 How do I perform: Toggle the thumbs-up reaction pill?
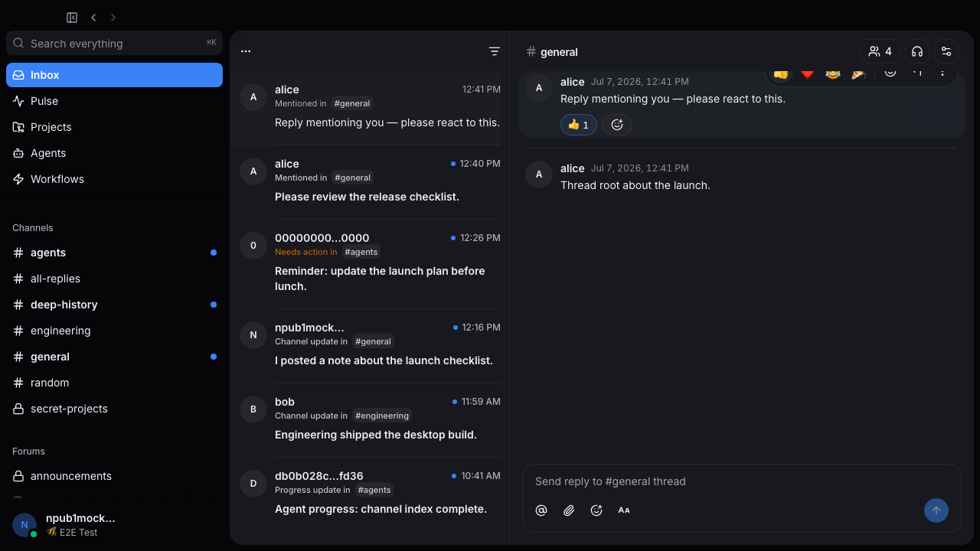click(x=579, y=125)
